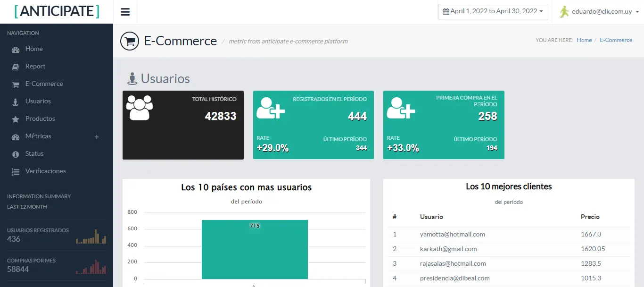Image resolution: width=644 pixels, height=287 pixels.
Task: Click the Home breadcrumb link
Action: pos(584,40)
